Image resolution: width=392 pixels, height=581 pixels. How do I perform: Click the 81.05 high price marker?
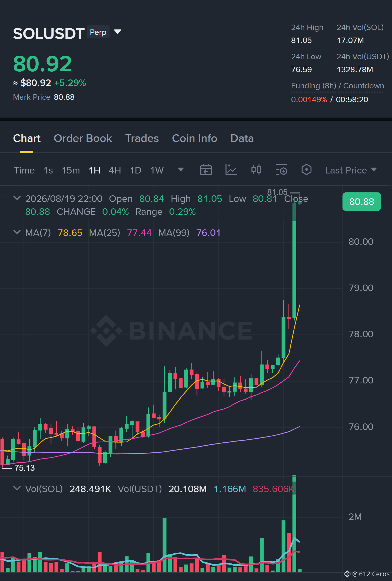[x=277, y=192]
